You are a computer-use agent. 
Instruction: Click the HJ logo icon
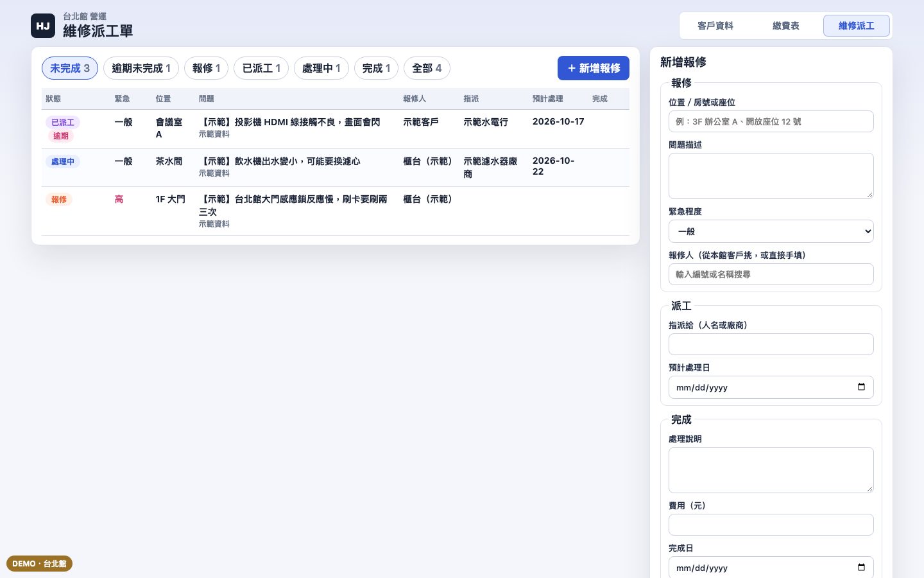43,26
